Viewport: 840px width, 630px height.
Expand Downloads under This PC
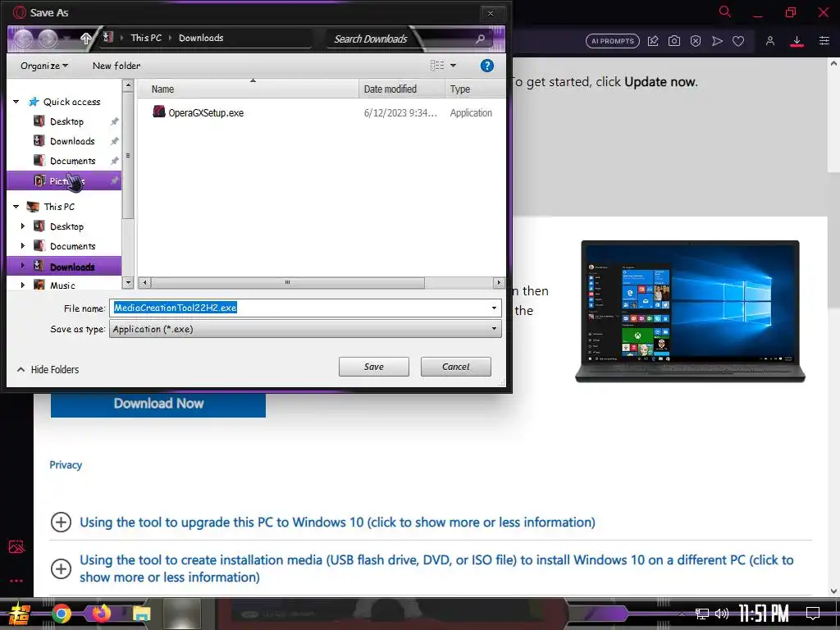coord(22,266)
